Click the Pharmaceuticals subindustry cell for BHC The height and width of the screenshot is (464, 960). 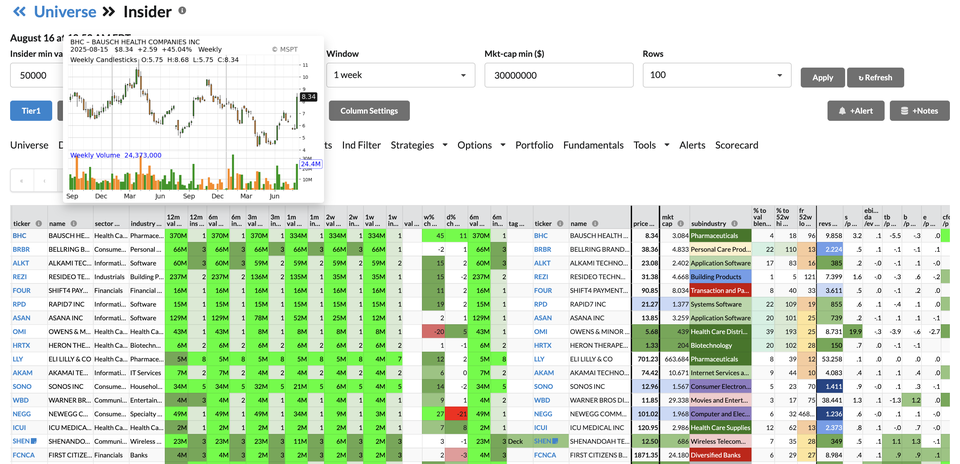(720, 236)
